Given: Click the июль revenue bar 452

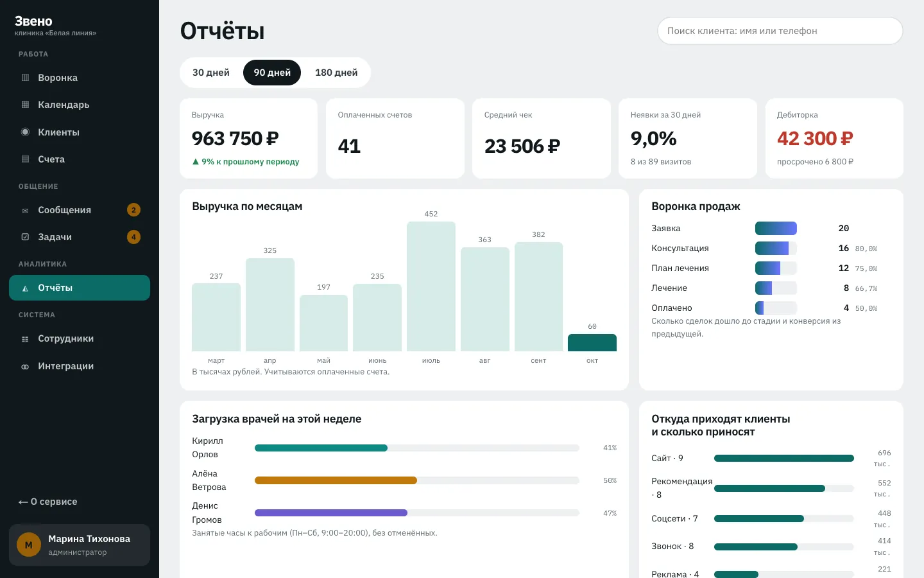Looking at the screenshot, I should [x=431, y=286].
